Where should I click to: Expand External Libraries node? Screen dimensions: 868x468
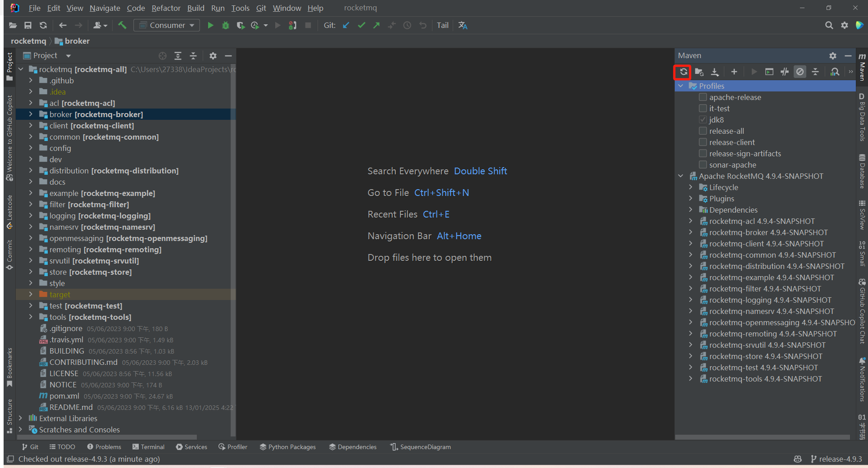pyautogui.click(x=20, y=418)
